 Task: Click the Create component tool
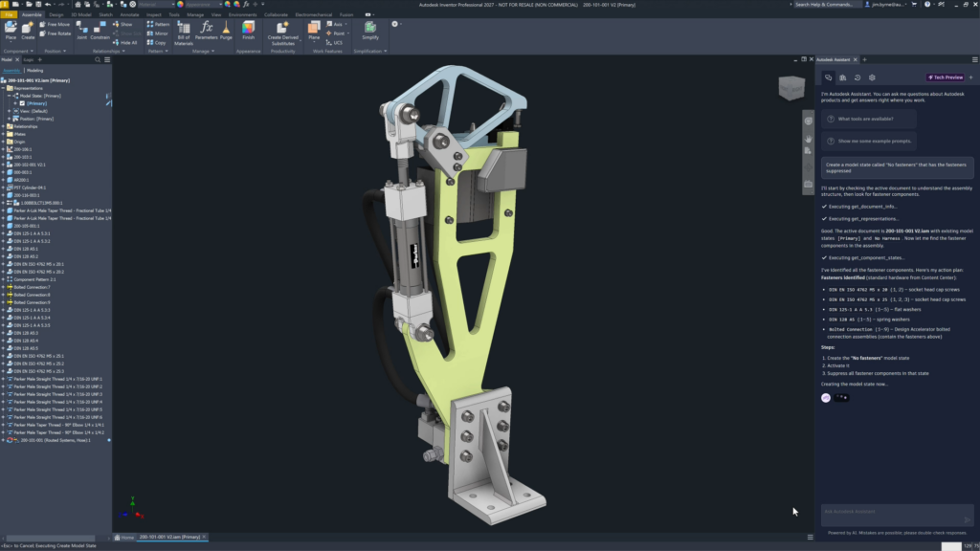pyautogui.click(x=28, y=31)
